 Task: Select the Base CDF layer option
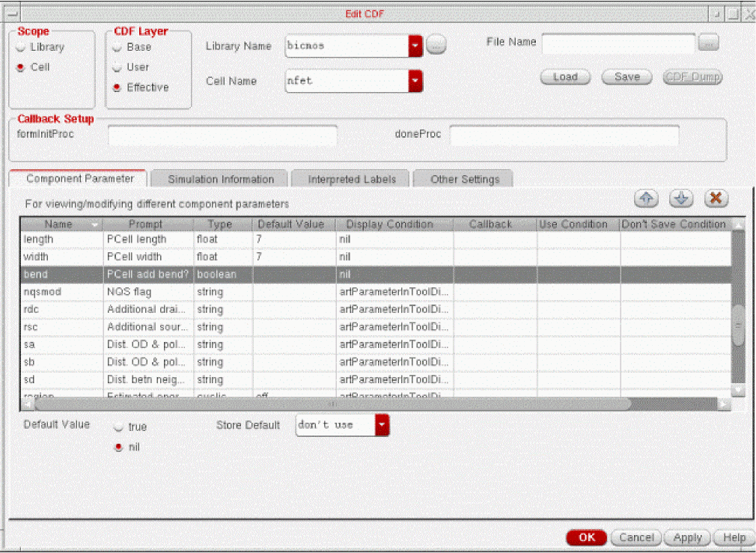click(x=118, y=47)
